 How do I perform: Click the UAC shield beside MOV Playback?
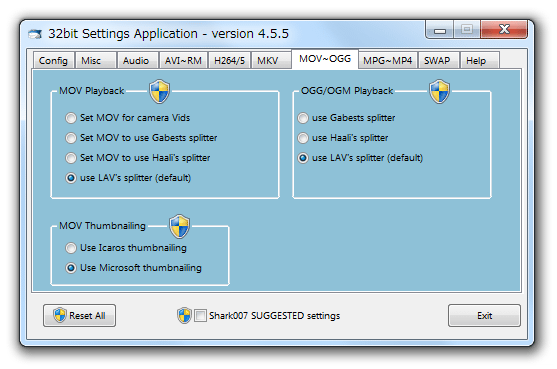159,91
